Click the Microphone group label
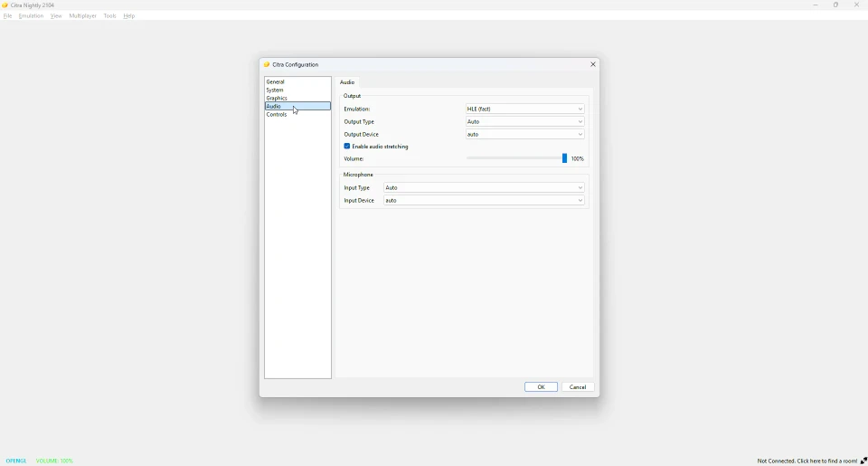This screenshot has height=466, width=868. point(358,175)
